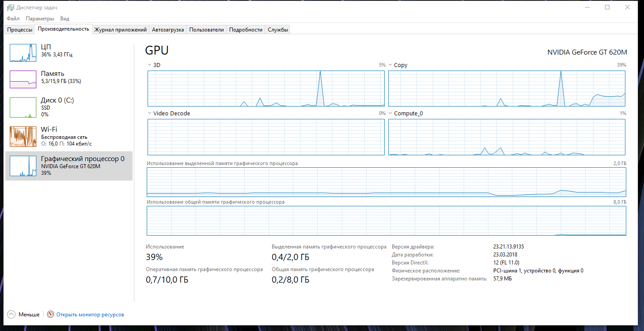Viewport: 644px width, 331px height.
Task: Click the ЦП label in sidebar
Action: tap(46, 47)
